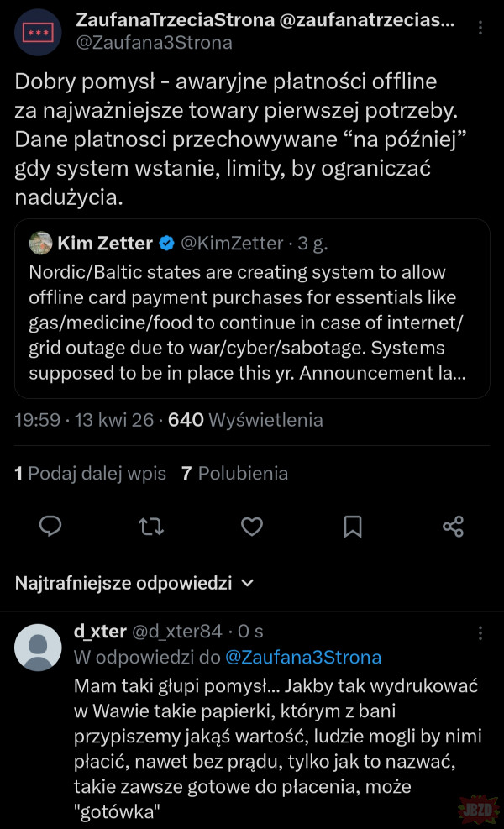
Task: Click the ZaufanaTrzeciaStrona display name
Action: [x=171, y=19]
